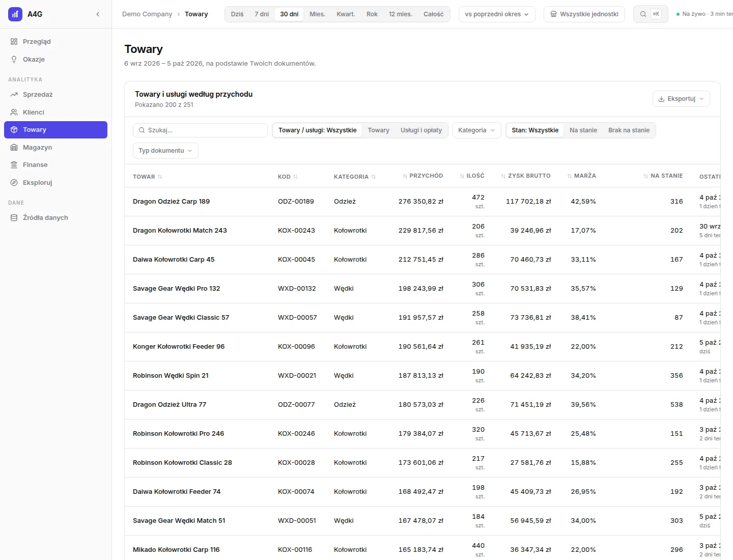Open the search with the magnifier icon
Viewport: 733px width, 560px height.
651,14
